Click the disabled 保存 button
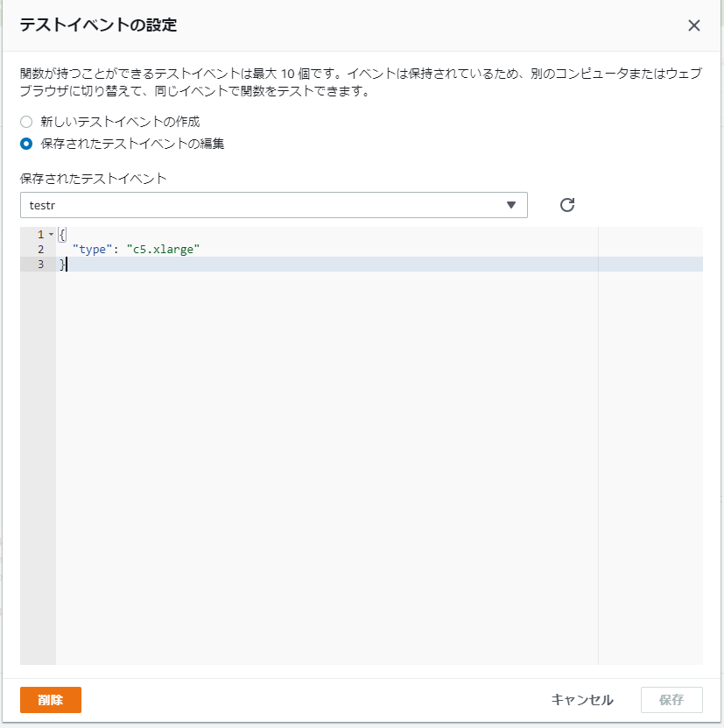724x728 pixels. 671,700
